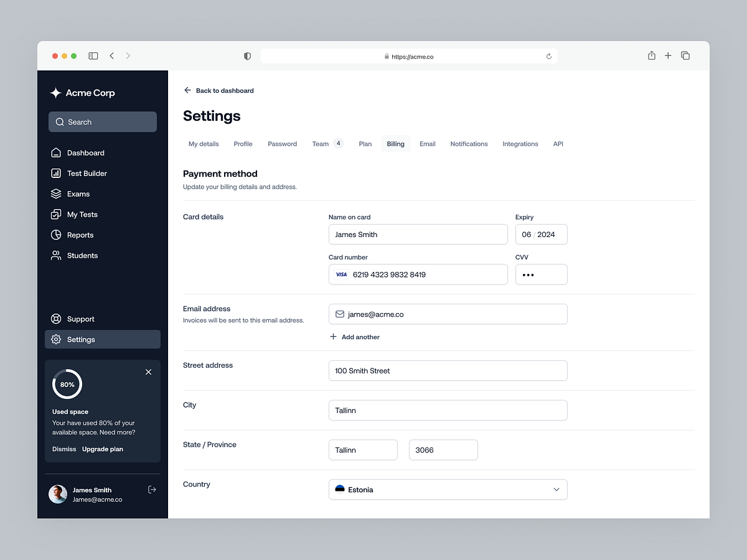
Task: Select the Students icon in the sidebar
Action: tap(57, 255)
